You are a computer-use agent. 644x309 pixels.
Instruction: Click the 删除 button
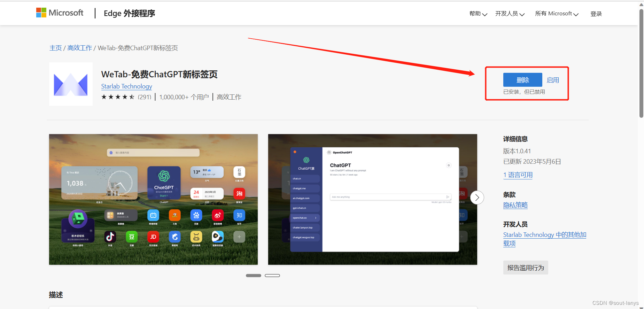coord(522,80)
